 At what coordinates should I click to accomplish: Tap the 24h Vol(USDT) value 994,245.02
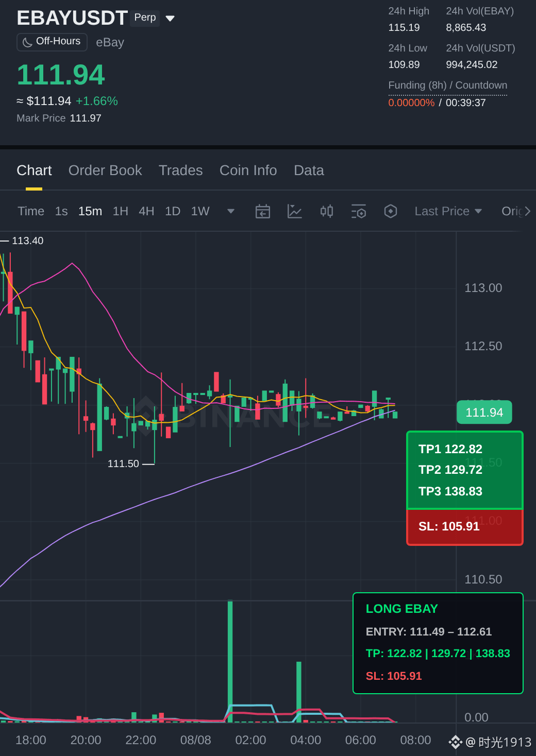(x=472, y=65)
